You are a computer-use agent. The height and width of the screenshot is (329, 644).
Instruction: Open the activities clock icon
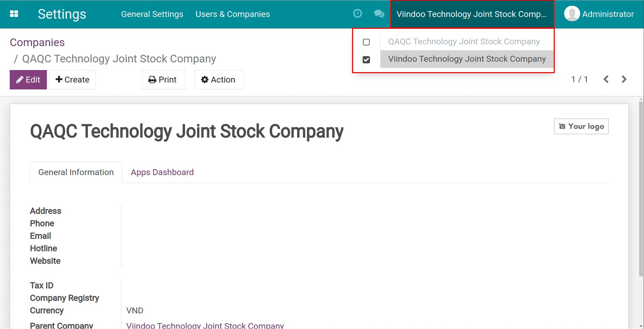(x=357, y=14)
